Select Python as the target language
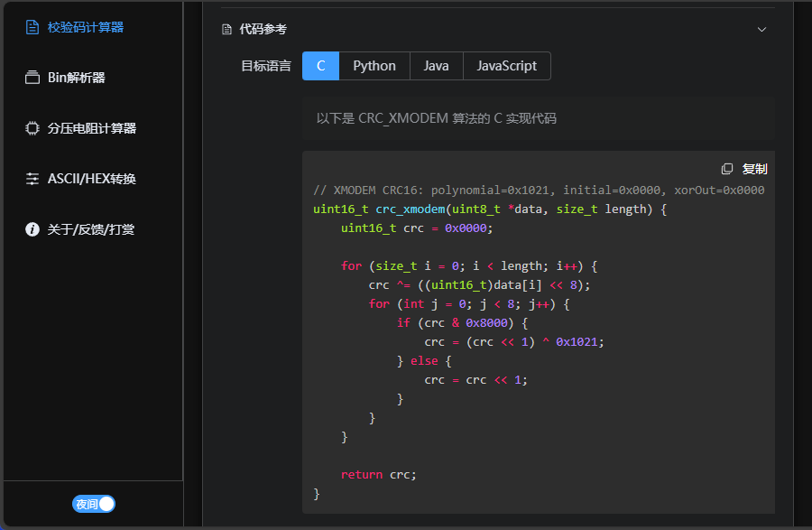 [x=374, y=66]
